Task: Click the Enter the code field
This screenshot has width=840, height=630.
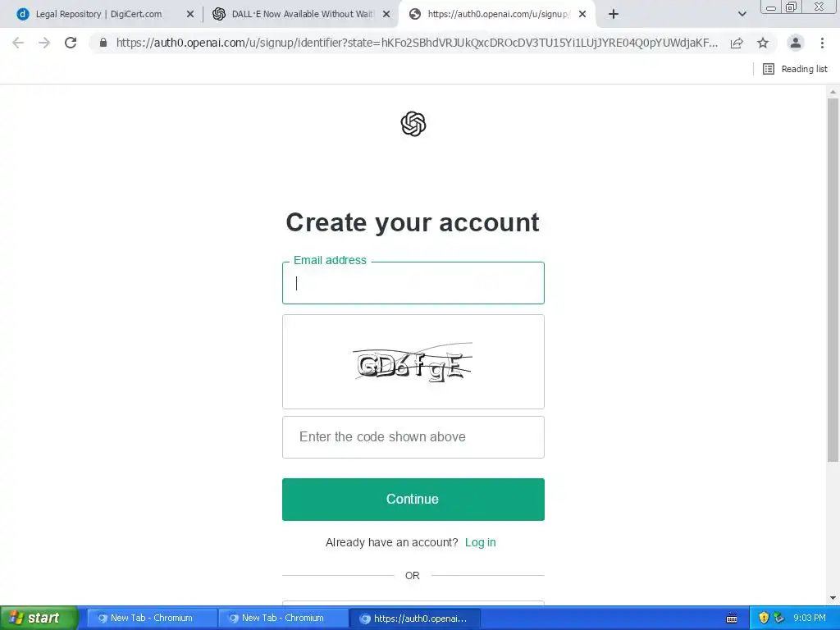Action: [x=413, y=437]
